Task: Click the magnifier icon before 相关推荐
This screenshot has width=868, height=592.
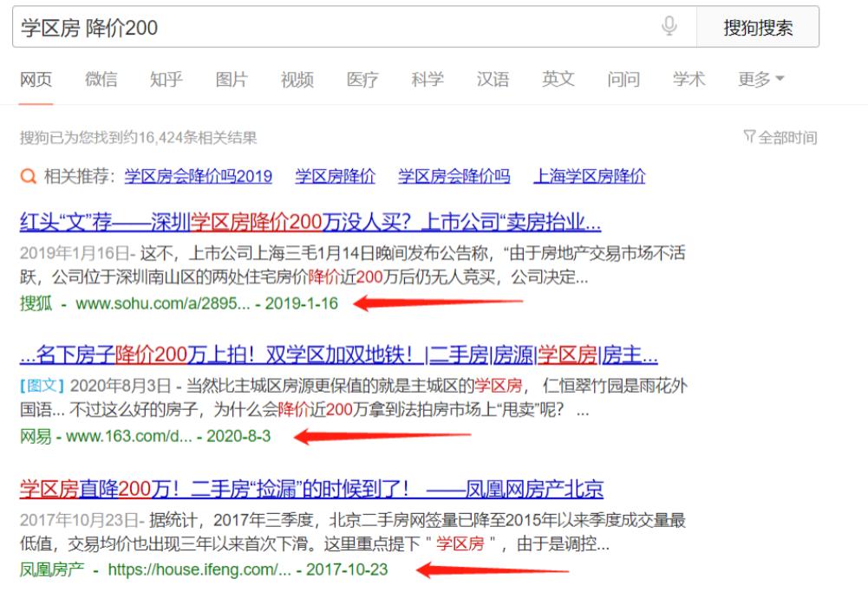Action: tap(28, 176)
